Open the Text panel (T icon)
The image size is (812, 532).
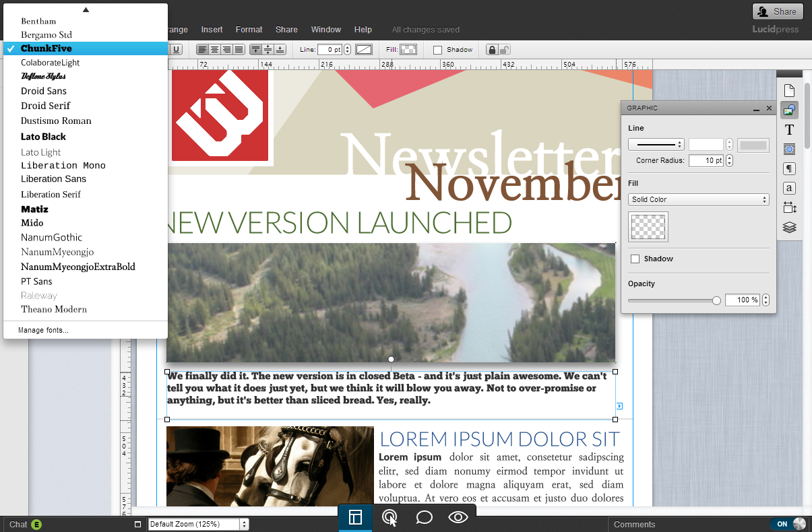(x=789, y=130)
